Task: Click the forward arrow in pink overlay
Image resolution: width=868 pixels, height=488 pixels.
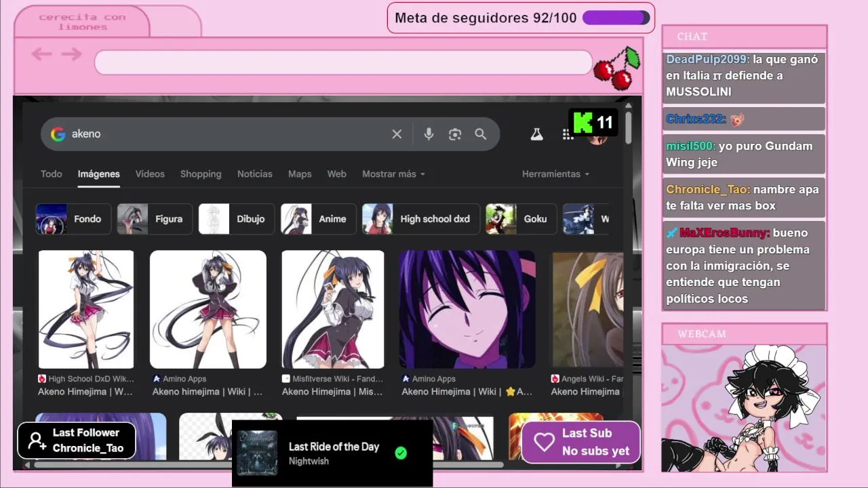Action: pyautogui.click(x=71, y=54)
